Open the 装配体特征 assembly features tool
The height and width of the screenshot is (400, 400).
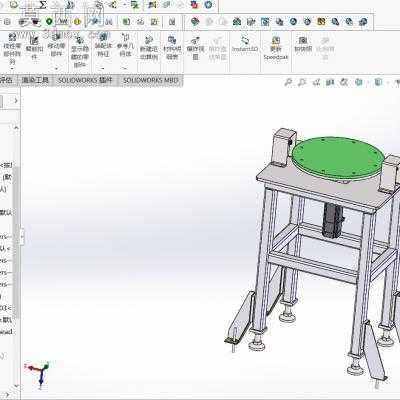(103, 45)
